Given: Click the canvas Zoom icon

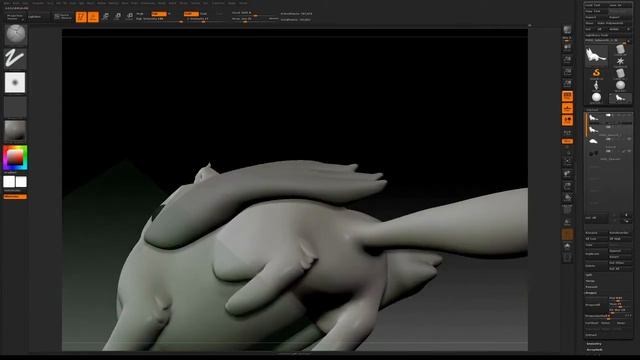Looking at the screenshot, I should pyautogui.click(x=567, y=60).
